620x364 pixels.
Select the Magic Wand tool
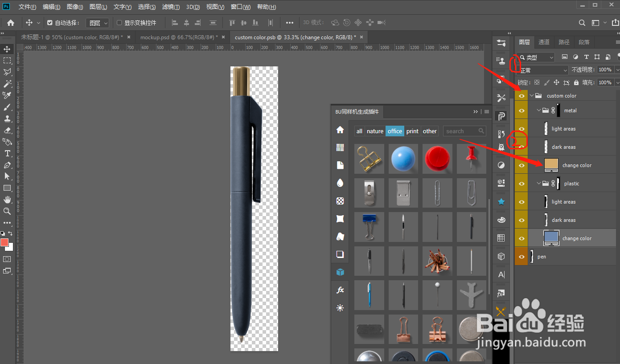[x=7, y=84]
